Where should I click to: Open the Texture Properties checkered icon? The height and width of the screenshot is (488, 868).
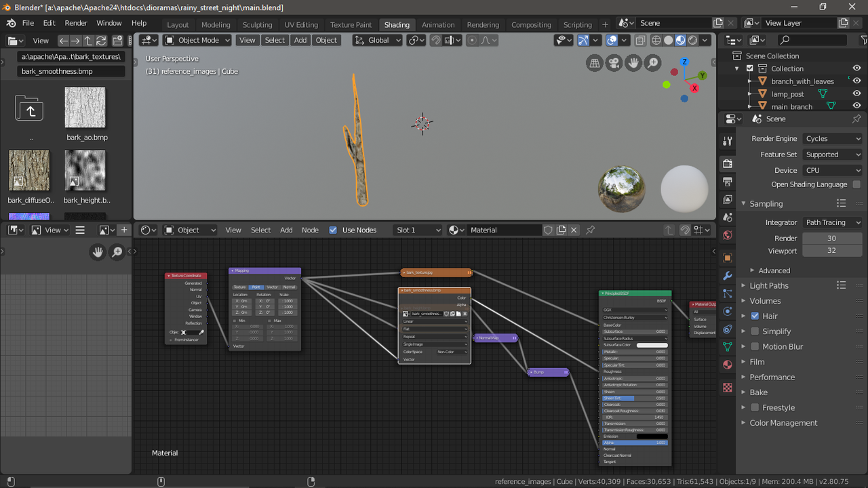[x=727, y=388]
